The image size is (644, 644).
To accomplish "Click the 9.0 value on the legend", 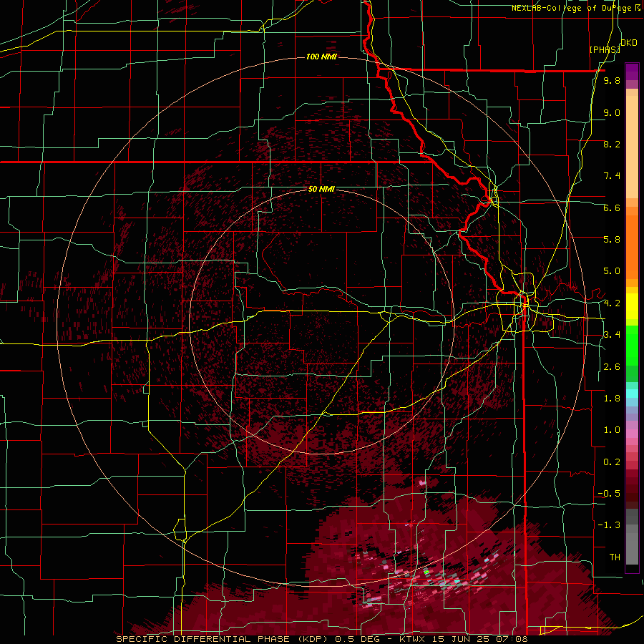I will 612,112.
